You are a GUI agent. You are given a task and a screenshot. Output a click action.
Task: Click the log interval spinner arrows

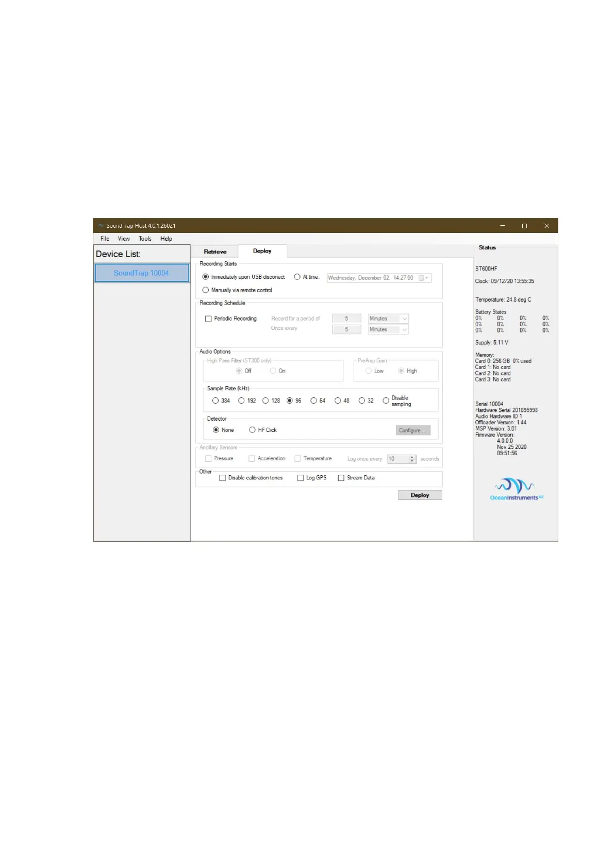point(412,459)
